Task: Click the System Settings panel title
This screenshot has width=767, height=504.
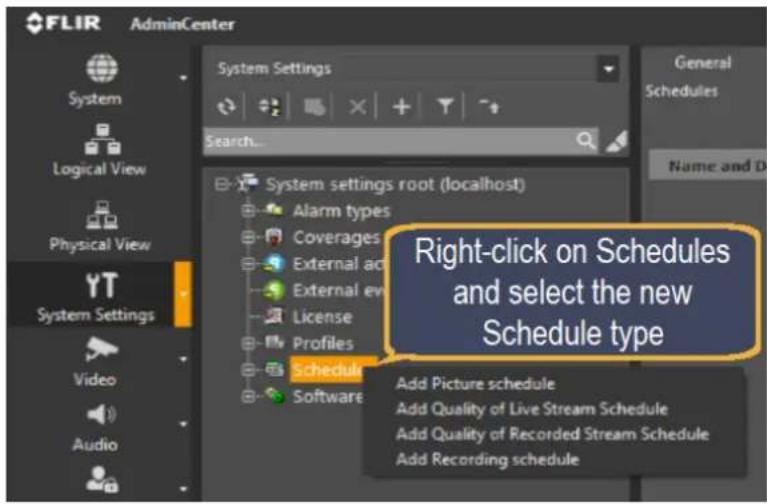Action: (274, 69)
